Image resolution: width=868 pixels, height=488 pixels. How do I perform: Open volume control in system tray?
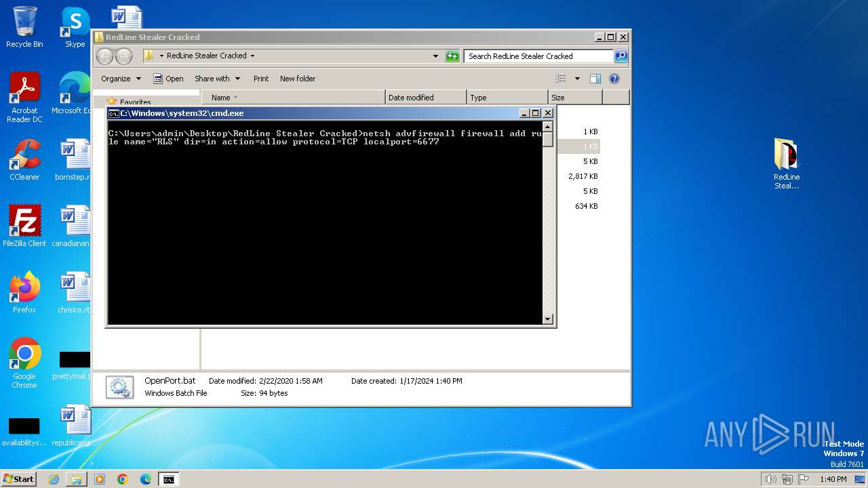[x=770, y=479]
